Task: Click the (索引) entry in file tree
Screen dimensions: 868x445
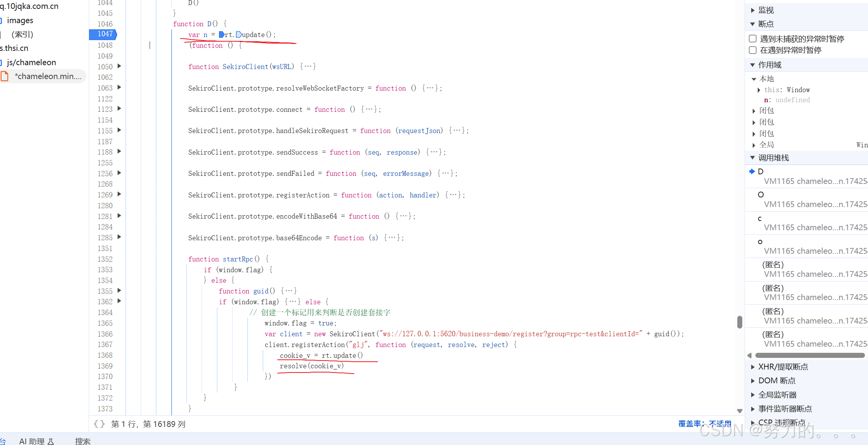Action: pos(22,34)
